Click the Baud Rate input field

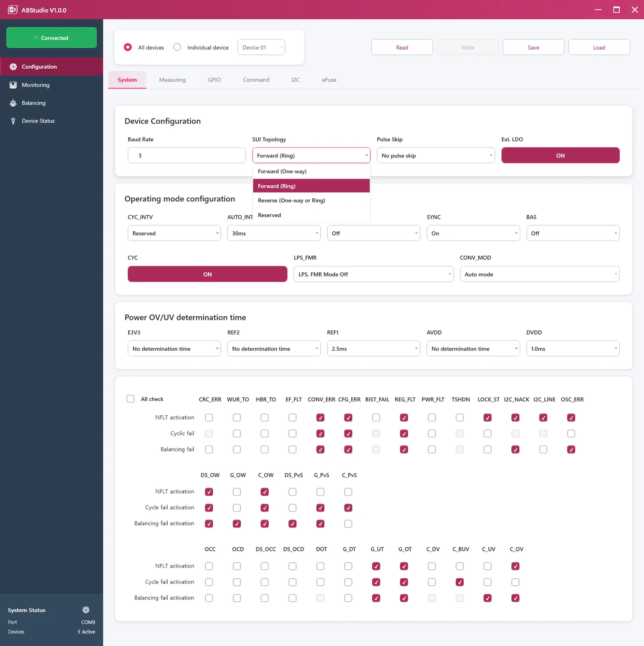(187, 156)
